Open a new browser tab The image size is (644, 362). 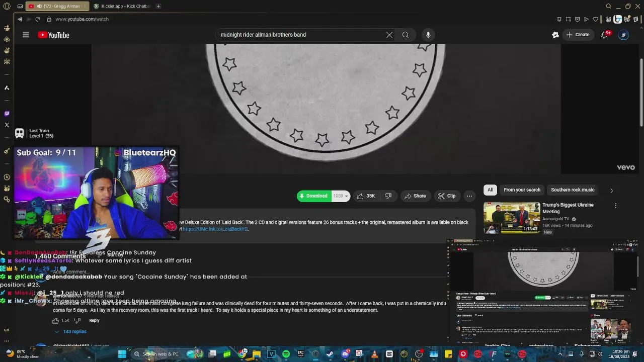click(x=158, y=6)
